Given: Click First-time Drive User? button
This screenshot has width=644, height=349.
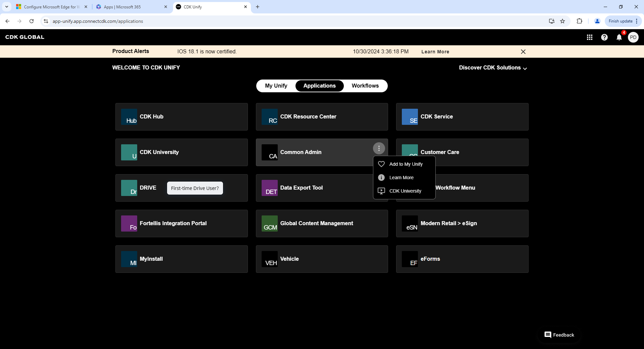Looking at the screenshot, I should (195, 188).
